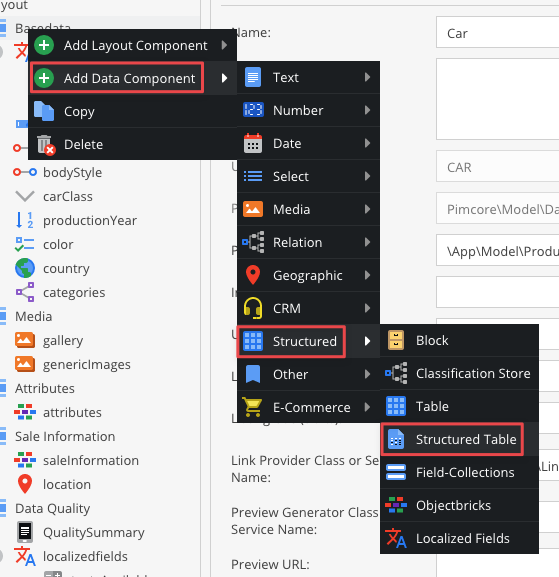
Task: Choose Add Layout Component from context menu
Action: [132, 45]
